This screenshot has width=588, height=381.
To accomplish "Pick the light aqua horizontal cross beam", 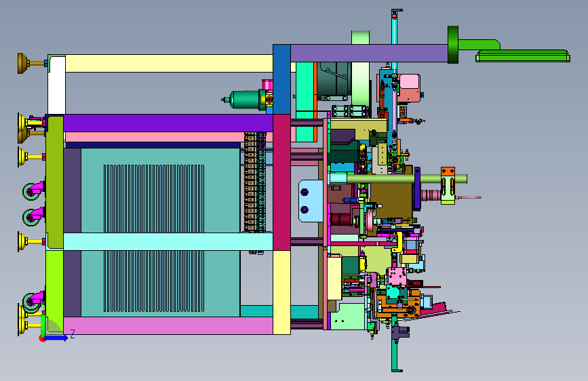I will [168, 241].
